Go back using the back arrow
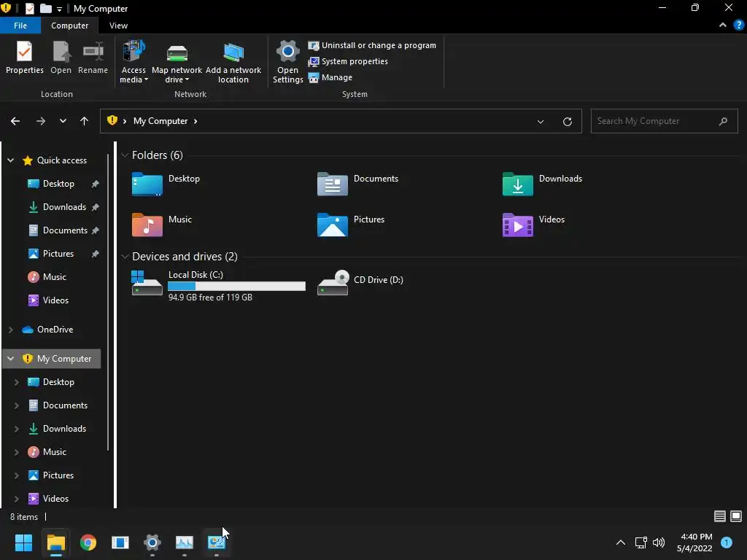This screenshot has width=747, height=560. tap(15, 121)
